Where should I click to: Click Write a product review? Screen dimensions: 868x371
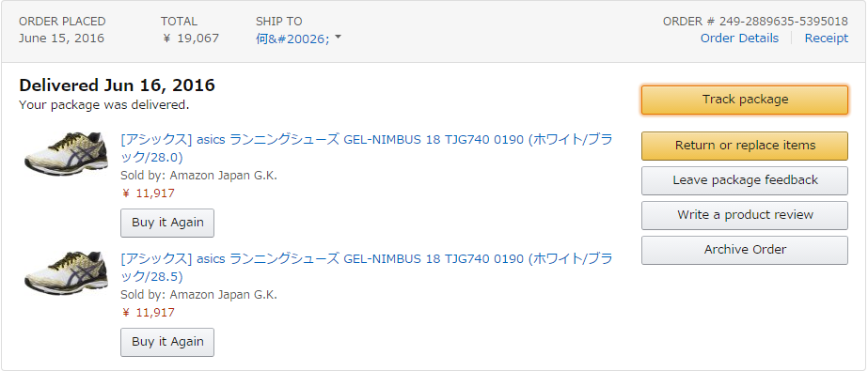tap(745, 215)
